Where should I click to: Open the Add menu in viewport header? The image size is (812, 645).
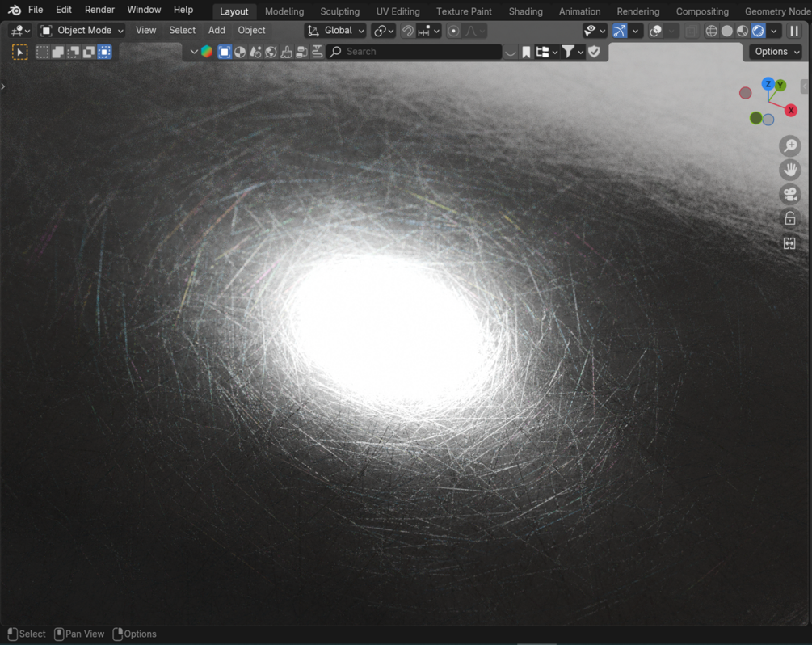point(217,31)
